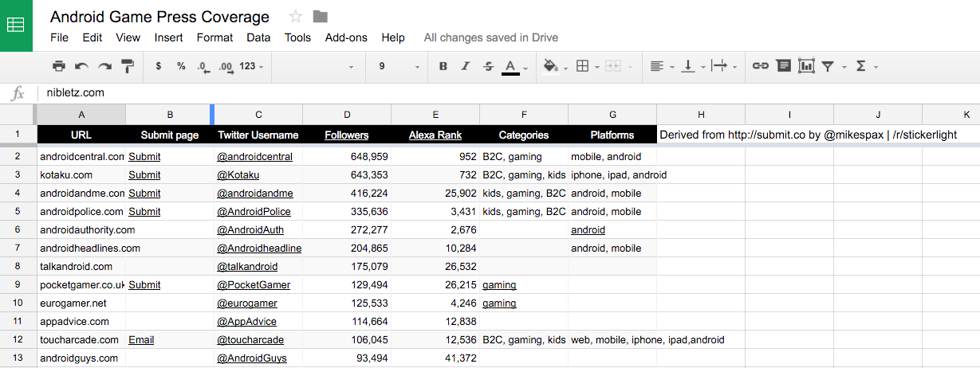Image resolution: width=980 pixels, height=368 pixels.
Task: Select cell 'web, mobile, iphone, ipad,android'
Action: pyautogui.click(x=612, y=340)
